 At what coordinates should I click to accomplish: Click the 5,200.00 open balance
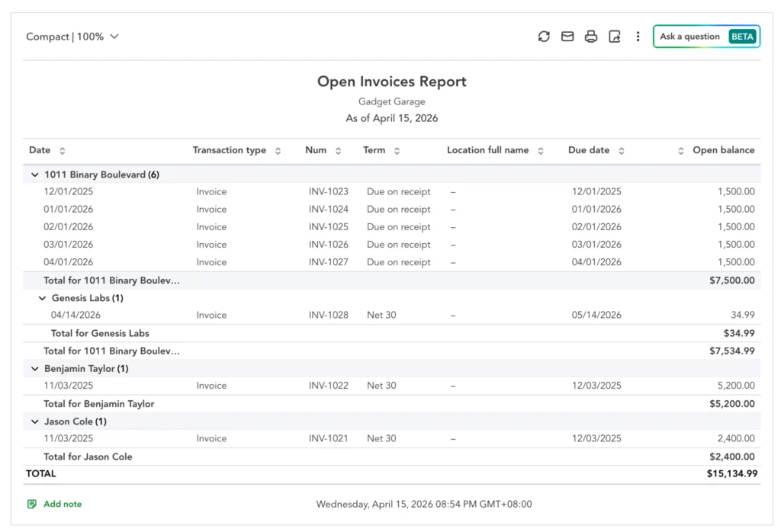click(x=736, y=386)
